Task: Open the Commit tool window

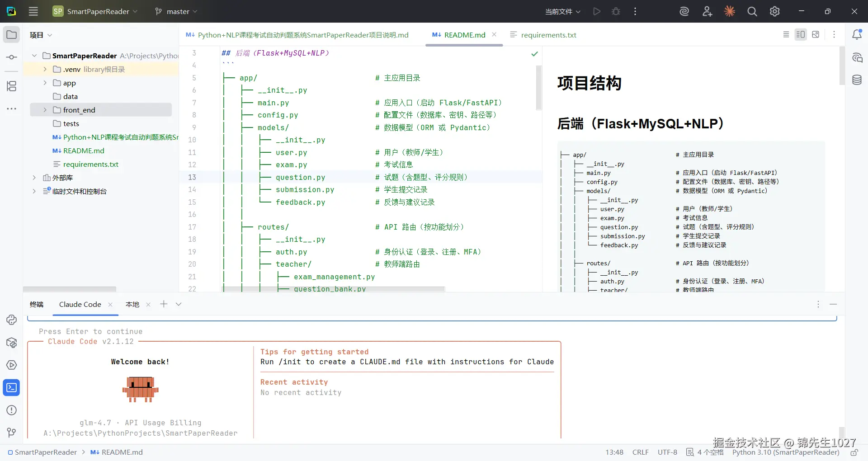Action: 11,57
